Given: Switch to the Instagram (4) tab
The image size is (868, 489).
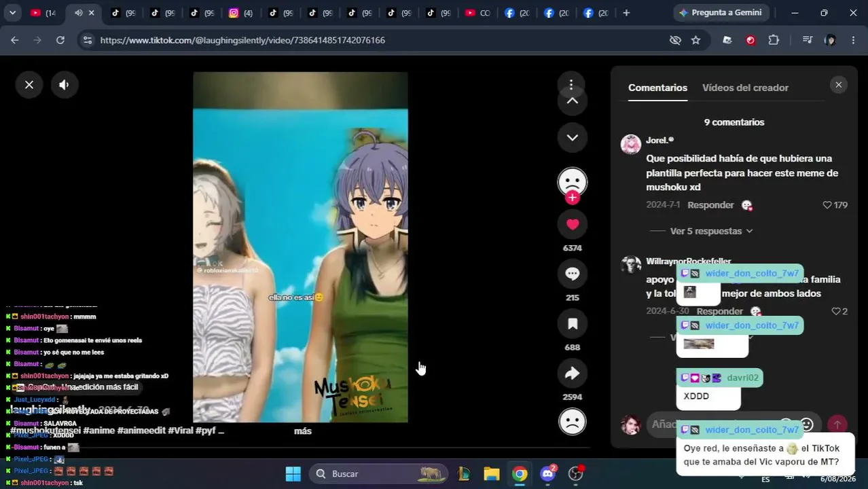Looking at the screenshot, I should click(x=240, y=13).
